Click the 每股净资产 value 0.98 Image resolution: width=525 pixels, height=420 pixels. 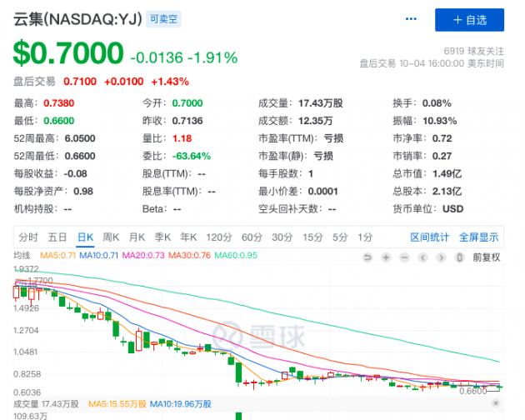coord(83,192)
